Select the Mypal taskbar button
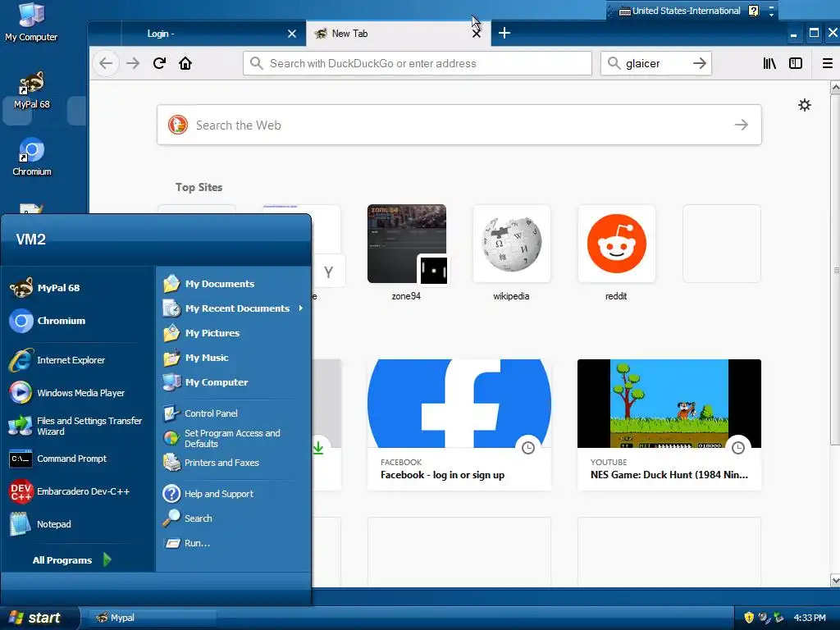840x630 pixels. (x=152, y=618)
